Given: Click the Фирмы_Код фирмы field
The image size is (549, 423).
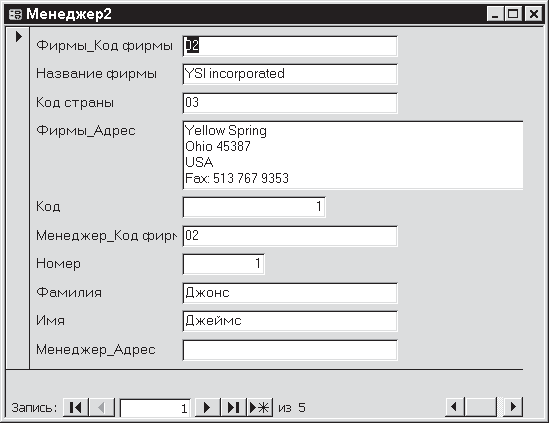Looking at the screenshot, I should [290, 46].
